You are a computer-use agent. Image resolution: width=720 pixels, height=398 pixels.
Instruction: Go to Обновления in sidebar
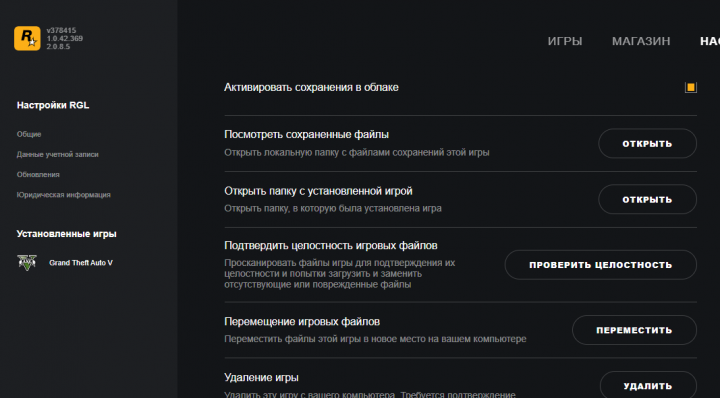[38, 174]
